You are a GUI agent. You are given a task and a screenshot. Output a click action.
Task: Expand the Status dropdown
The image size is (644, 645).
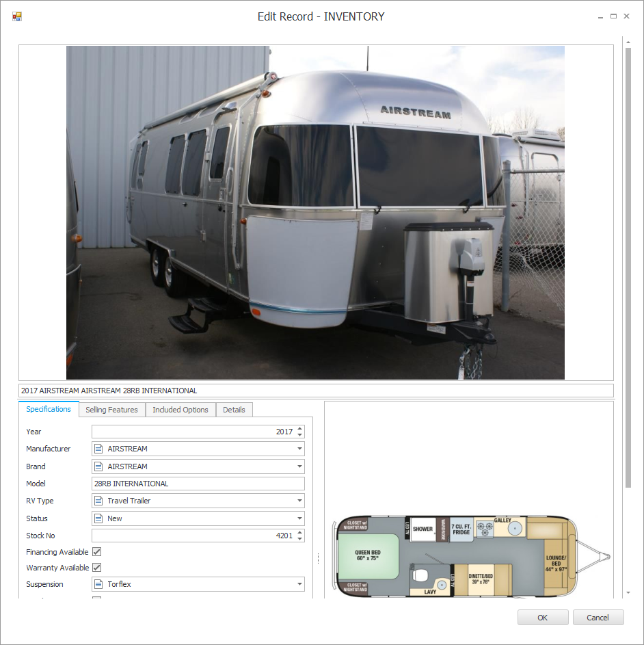[x=300, y=518]
